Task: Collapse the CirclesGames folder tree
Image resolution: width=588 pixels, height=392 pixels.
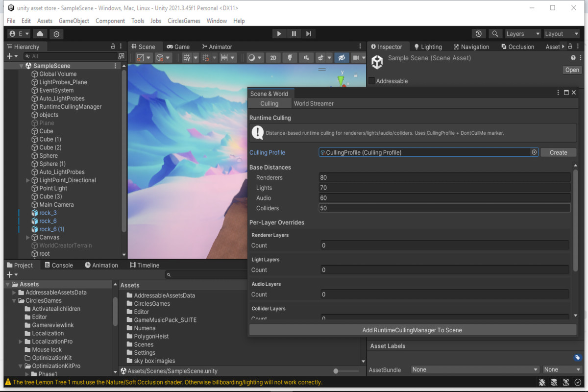Action: pos(14,300)
